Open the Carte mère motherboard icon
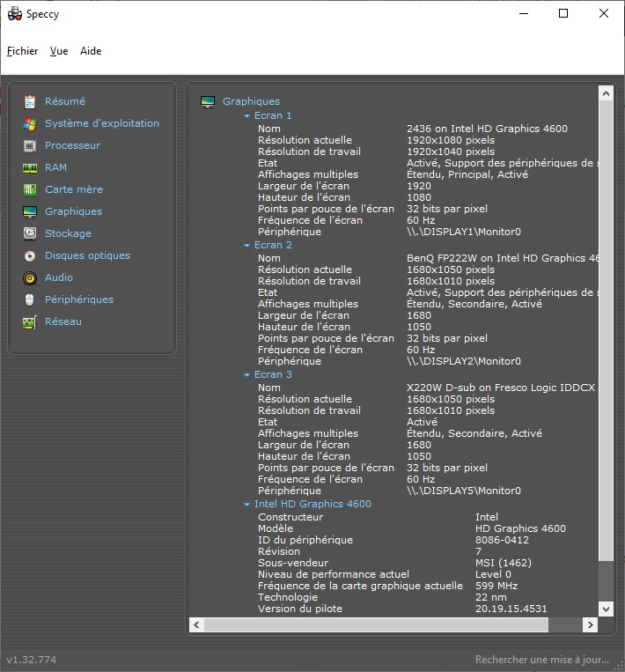This screenshot has height=672, width=625. click(30, 190)
